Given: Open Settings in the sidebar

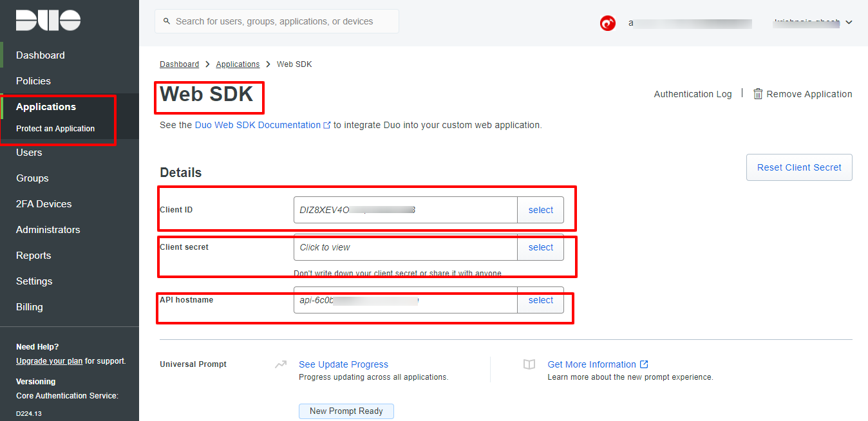Looking at the screenshot, I should [34, 281].
